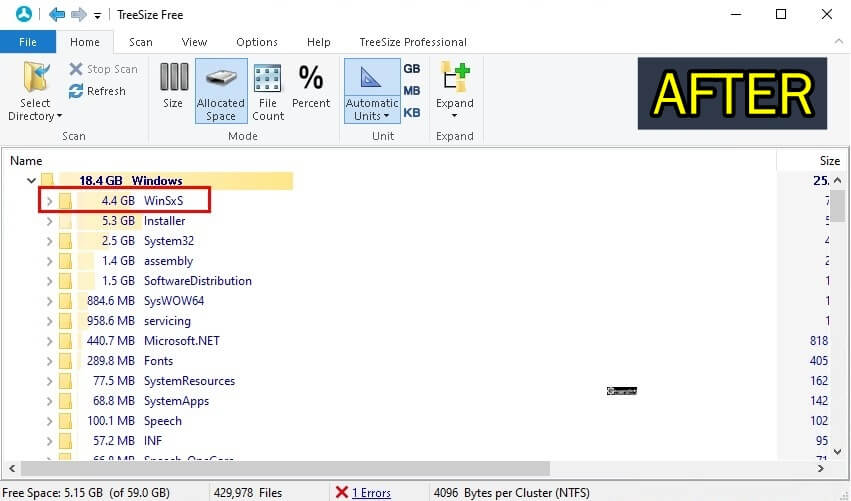Click the folder icon next to SoftwareDistribution
The width and height of the screenshot is (851, 501).
click(x=66, y=282)
